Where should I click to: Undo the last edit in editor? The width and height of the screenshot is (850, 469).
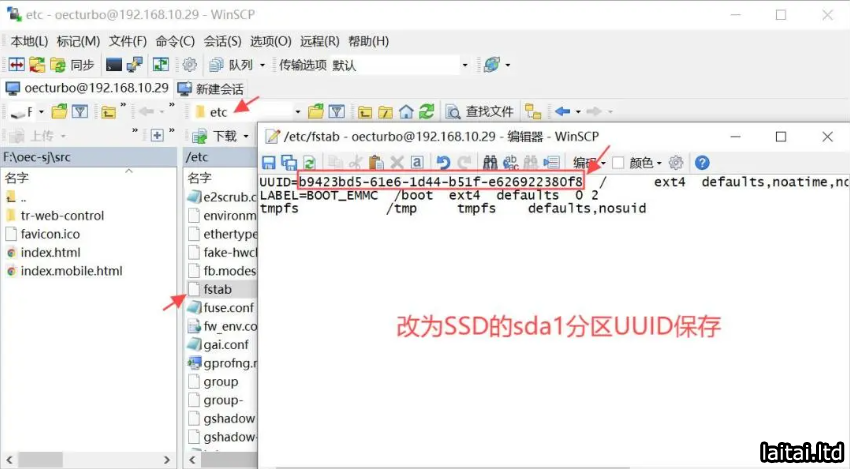coord(443,163)
